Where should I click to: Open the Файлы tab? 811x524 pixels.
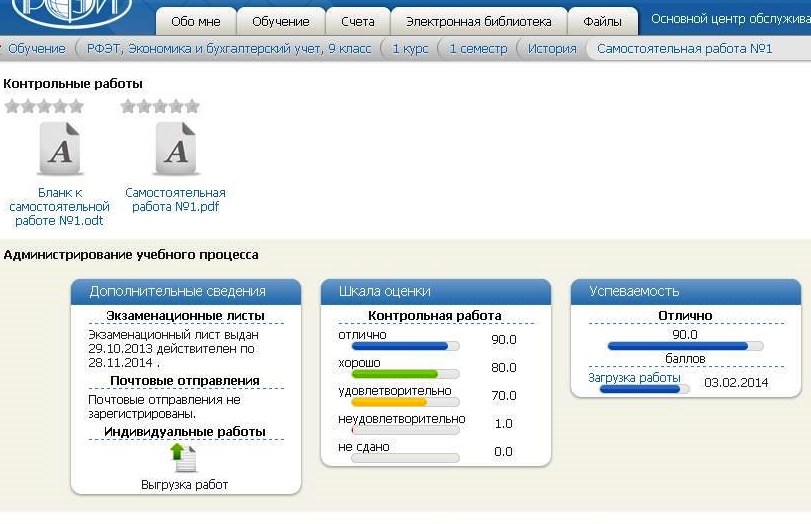[603, 21]
